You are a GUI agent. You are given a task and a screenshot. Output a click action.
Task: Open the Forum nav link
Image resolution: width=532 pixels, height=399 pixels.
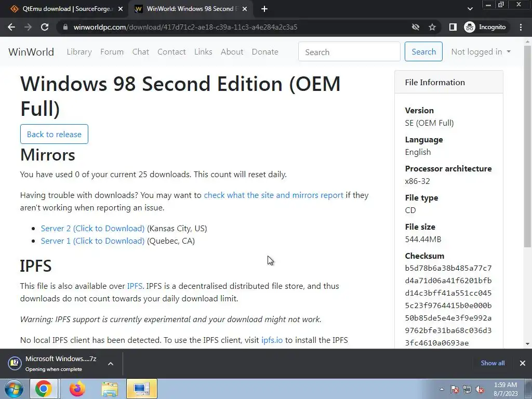click(112, 52)
